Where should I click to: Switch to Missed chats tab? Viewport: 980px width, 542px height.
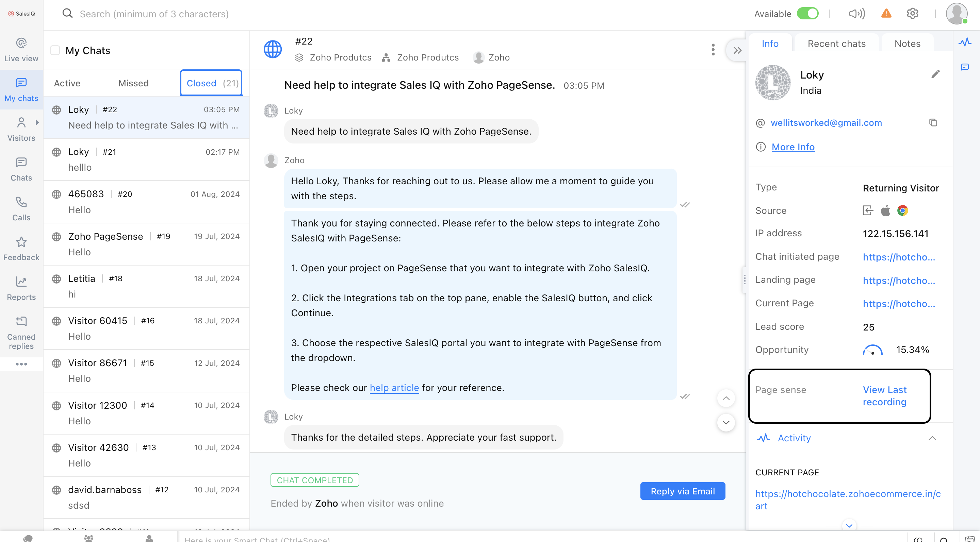(x=133, y=83)
